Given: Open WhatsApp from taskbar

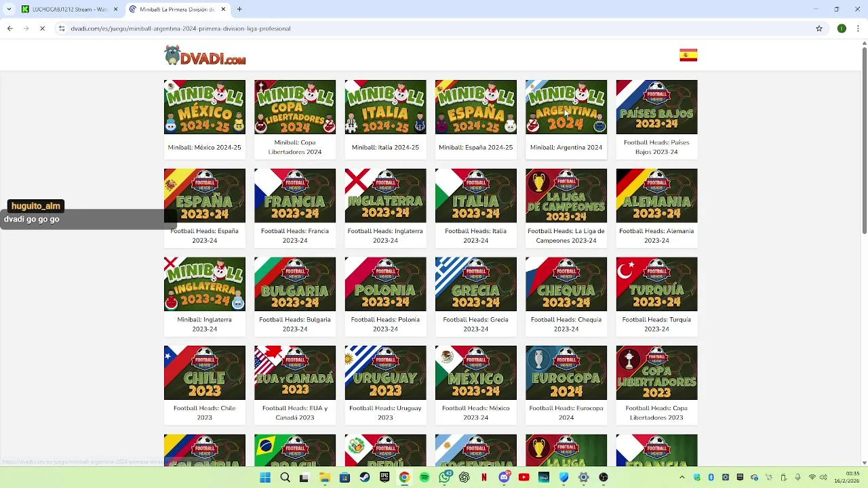Looking at the screenshot, I should [x=445, y=477].
